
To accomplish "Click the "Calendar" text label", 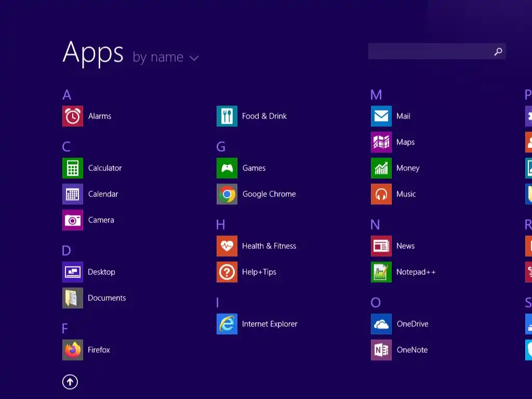I will tap(103, 194).
